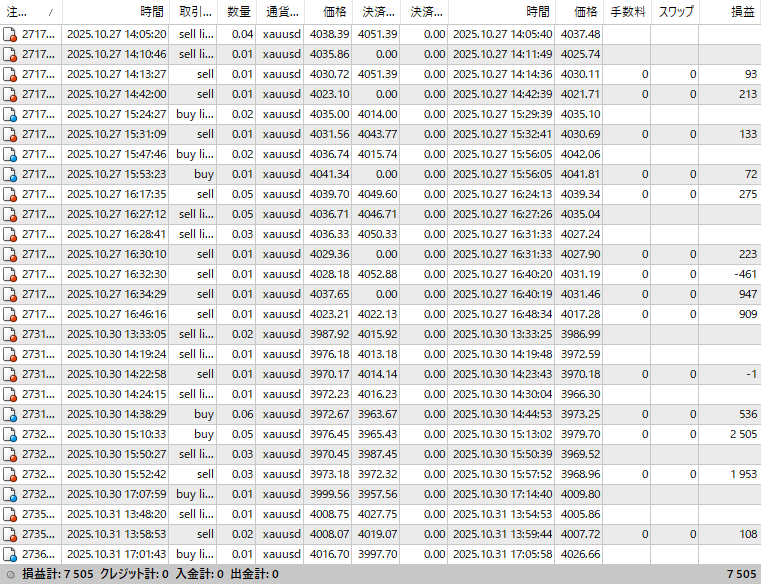Click the summary status icon beside 損益計
Screen dimensions: 761x588
(x=10, y=575)
